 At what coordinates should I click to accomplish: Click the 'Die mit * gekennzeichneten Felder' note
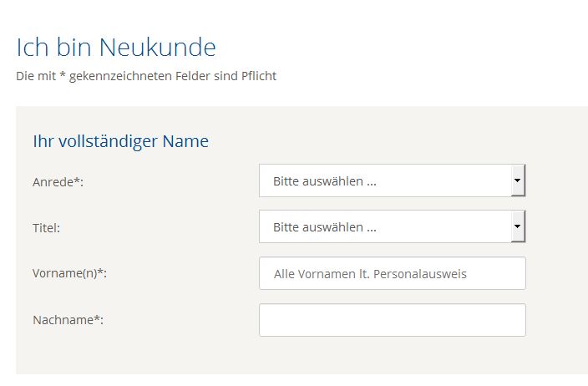point(146,76)
